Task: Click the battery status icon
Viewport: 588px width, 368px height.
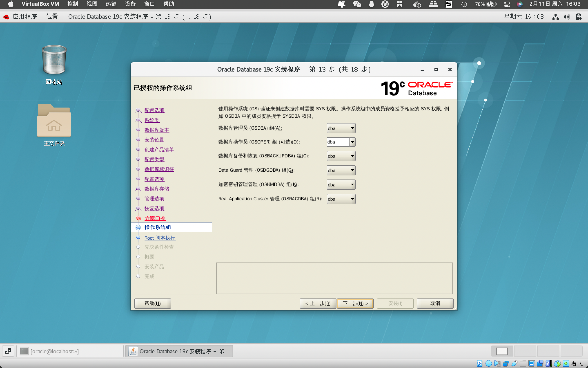Action: click(492, 4)
